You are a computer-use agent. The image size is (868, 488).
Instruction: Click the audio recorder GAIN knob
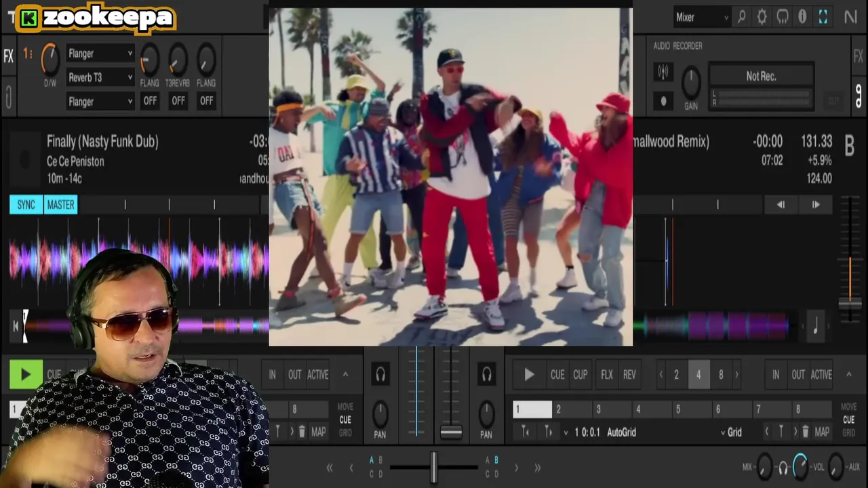(691, 83)
